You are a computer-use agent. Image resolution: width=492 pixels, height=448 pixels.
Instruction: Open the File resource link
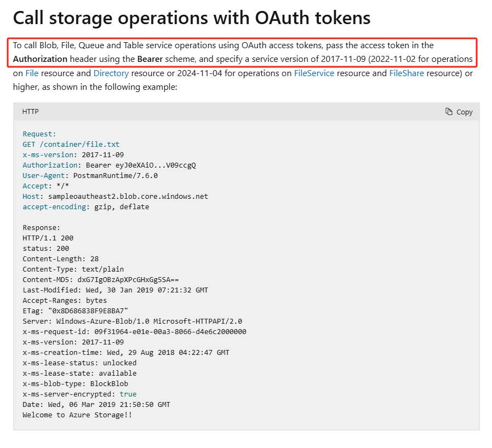pyautogui.click(x=32, y=73)
